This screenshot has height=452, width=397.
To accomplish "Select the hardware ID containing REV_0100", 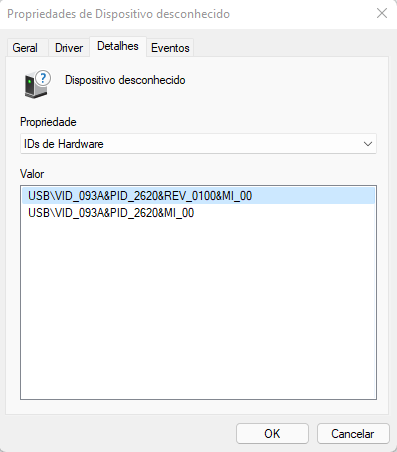I will pyautogui.click(x=199, y=196).
